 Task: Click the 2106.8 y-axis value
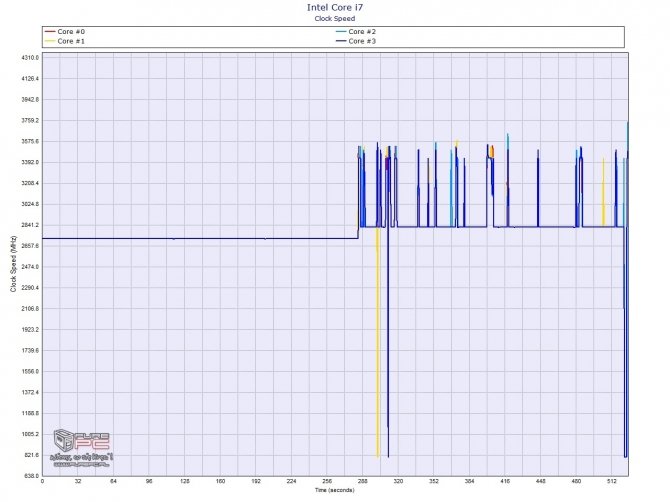(30, 308)
